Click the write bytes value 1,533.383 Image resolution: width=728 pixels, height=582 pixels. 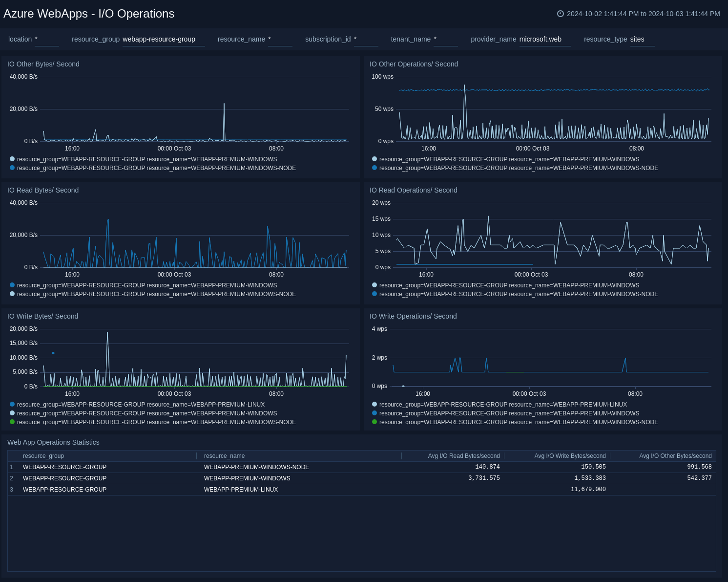coord(590,478)
